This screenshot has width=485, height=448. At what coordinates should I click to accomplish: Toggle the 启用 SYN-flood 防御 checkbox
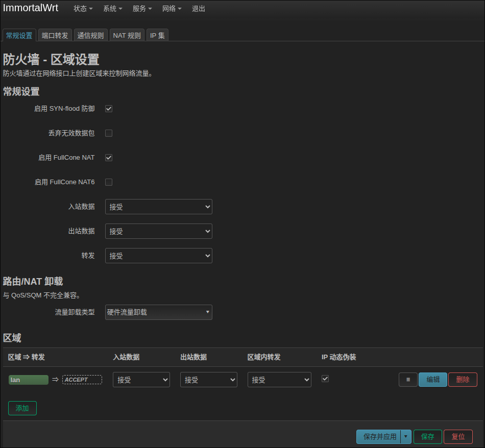click(109, 109)
